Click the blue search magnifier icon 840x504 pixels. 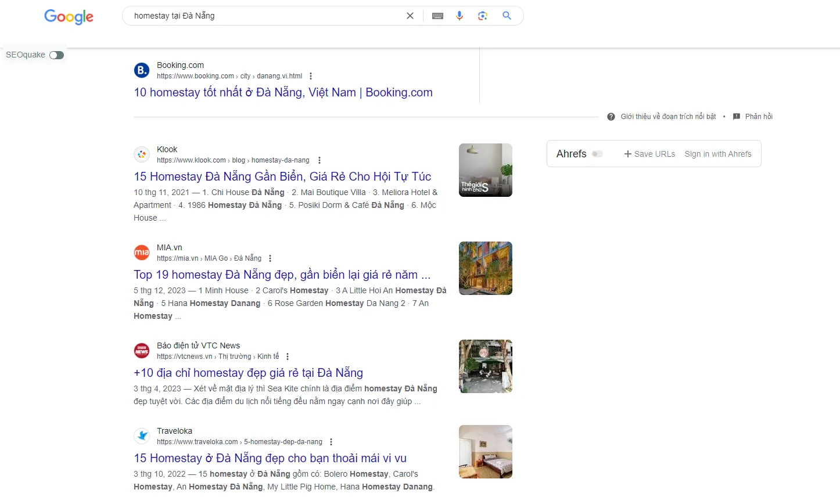(506, 16)
